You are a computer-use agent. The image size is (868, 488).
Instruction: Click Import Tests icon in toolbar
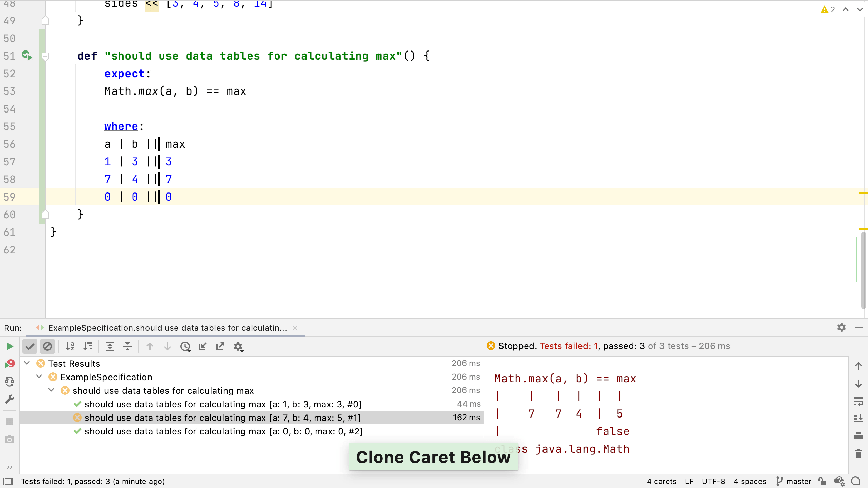click(203, 346)
